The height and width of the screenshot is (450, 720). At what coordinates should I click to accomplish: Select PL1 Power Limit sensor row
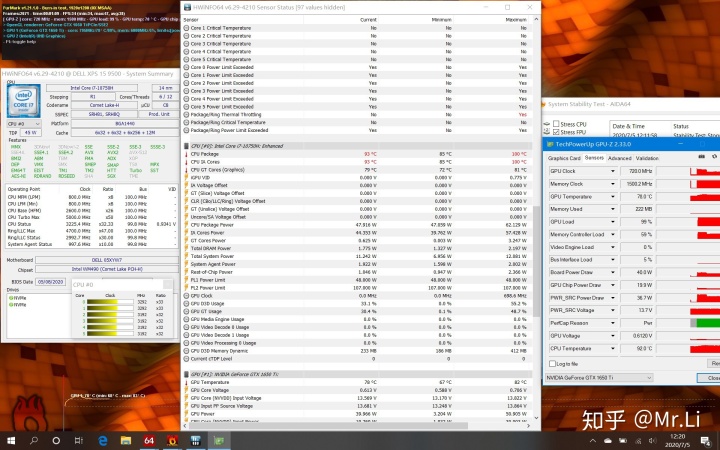(357, 280)
